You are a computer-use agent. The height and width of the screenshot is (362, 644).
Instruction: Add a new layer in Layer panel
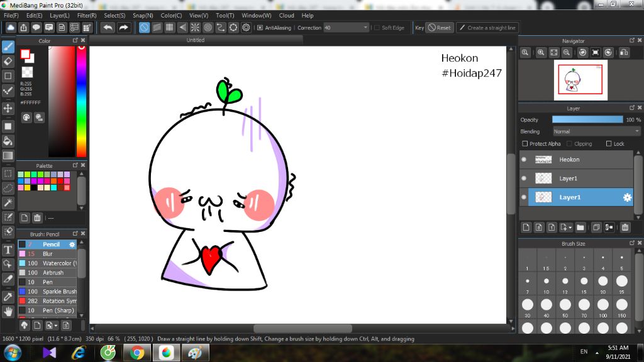pos(526,227)
